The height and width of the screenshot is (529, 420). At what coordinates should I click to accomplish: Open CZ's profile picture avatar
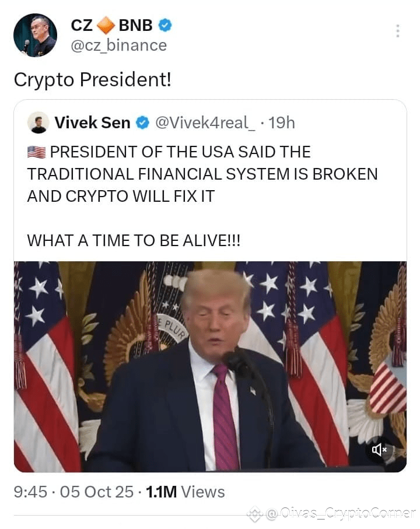35,35
